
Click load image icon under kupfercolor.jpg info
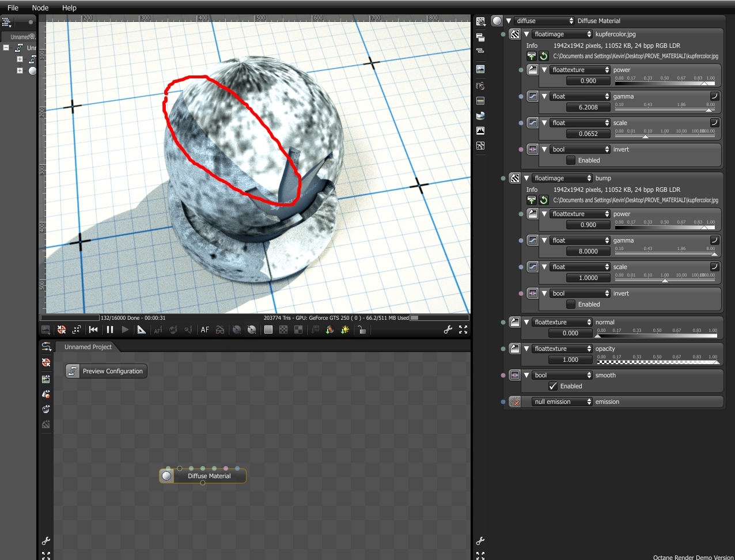point(532,56)
